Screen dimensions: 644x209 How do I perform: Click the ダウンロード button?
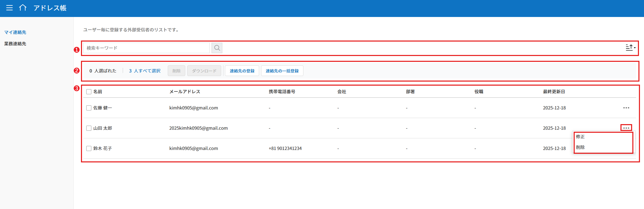(204, 71)
